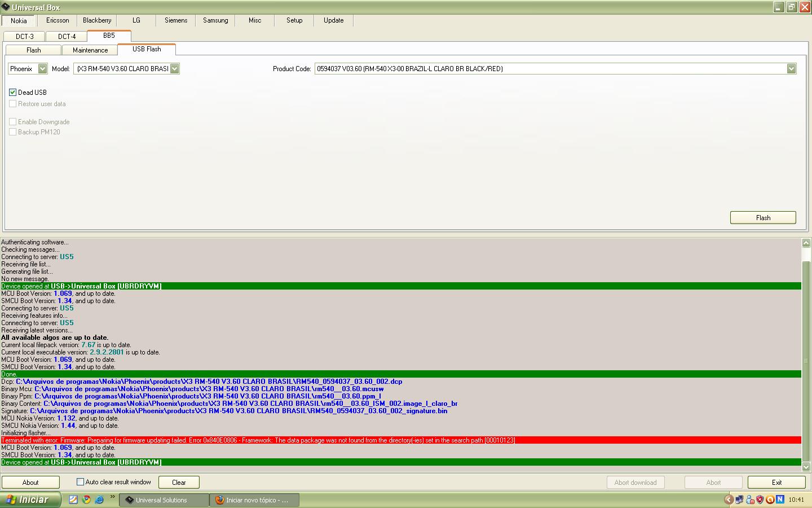Click the Binary Ppm path log line
Image resolution: width=812 pixels, height=508 pixels.
coord(191,396)
